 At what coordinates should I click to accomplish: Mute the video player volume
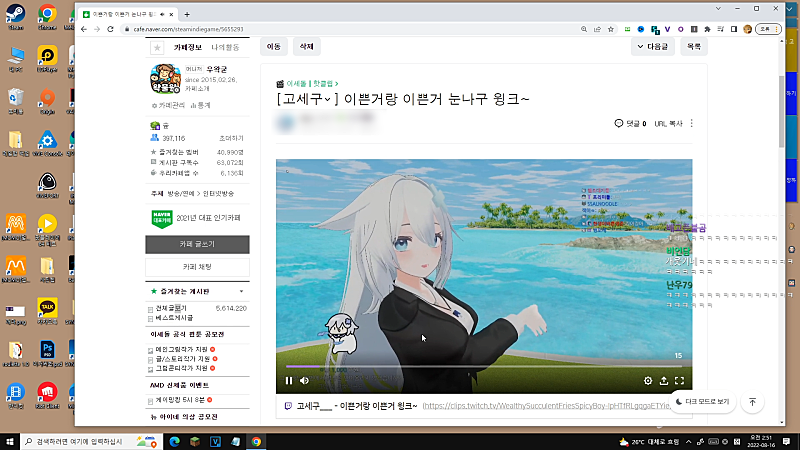(x=305, y=381)
